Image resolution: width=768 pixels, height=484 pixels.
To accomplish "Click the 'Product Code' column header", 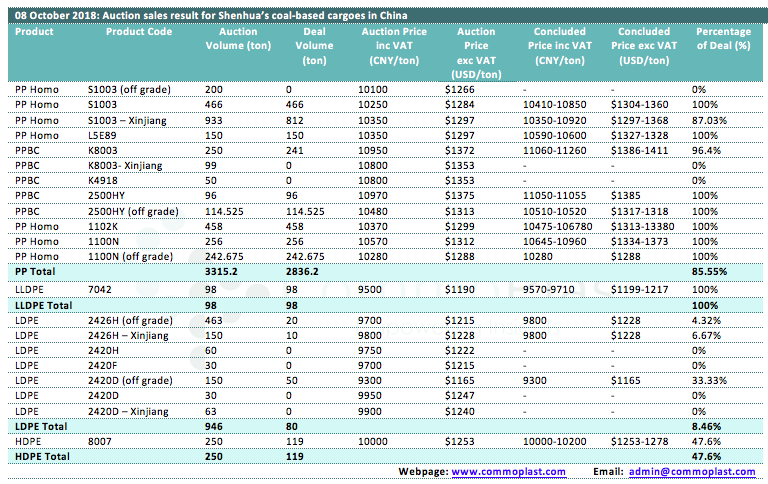I will coord(139,32).
